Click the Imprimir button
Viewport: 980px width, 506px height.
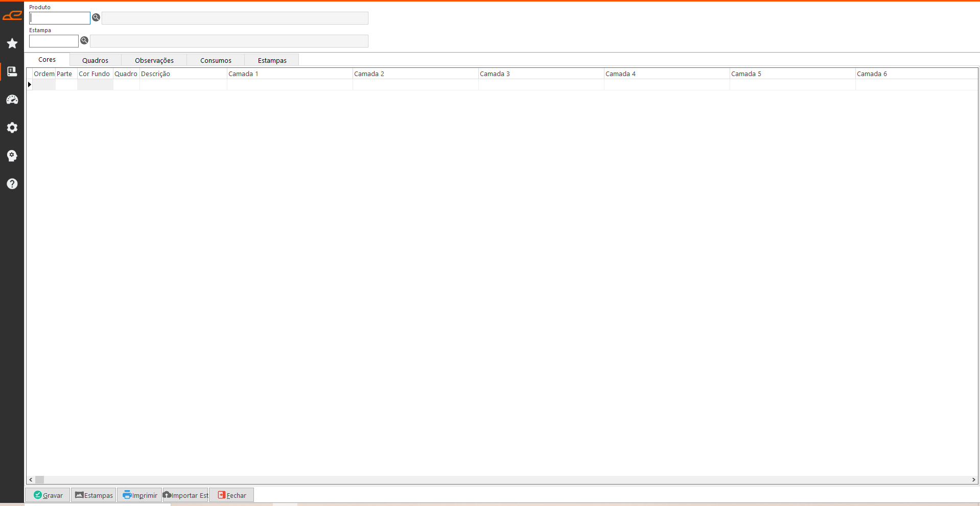[x=139, y=495]
